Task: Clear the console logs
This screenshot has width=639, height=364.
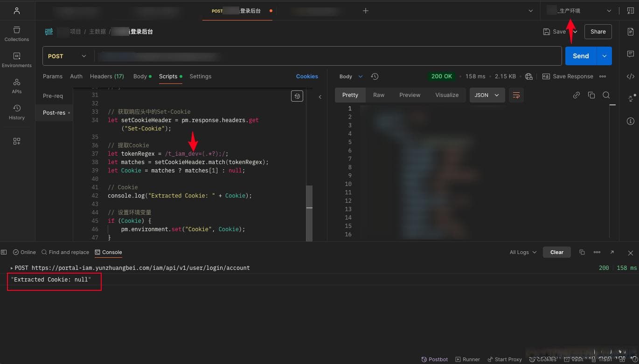Action: [557, 252]
